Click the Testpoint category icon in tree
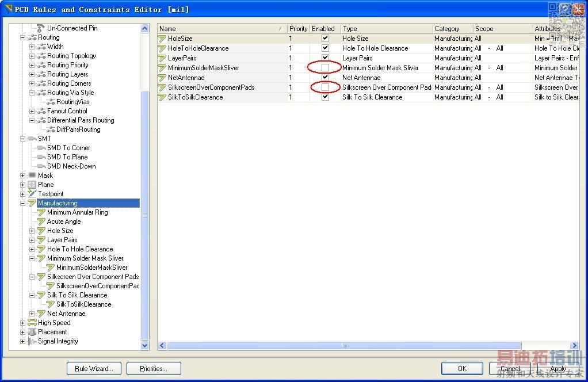 [x=32, y=193]
